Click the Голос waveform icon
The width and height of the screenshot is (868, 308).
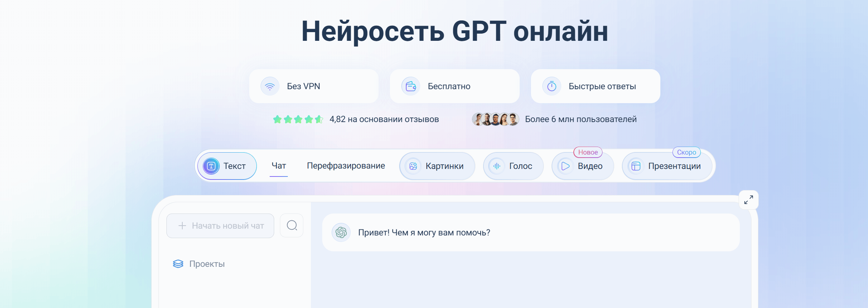tap(497, 166)
